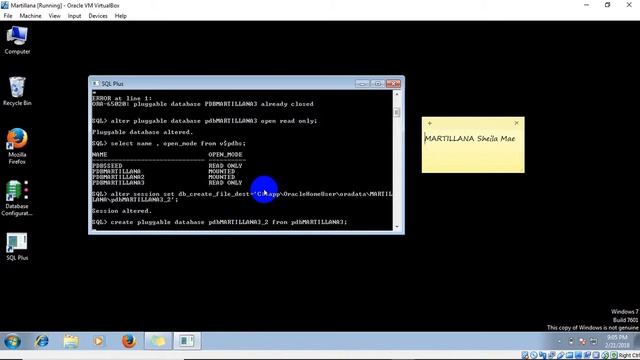The image size is (640, 360).
Task: Open Firefox from the taskbar
Action: coord(129,341)
